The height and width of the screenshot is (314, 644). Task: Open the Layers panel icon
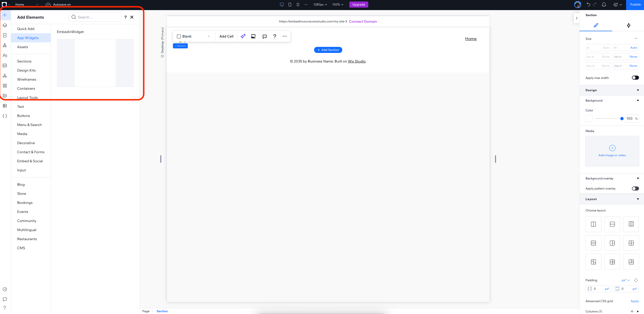(x=5, y=25)
